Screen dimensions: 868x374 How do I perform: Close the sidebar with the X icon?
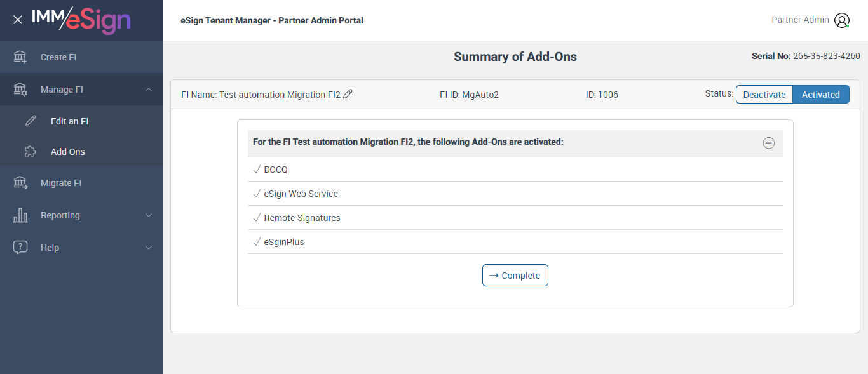click(18, 20)
